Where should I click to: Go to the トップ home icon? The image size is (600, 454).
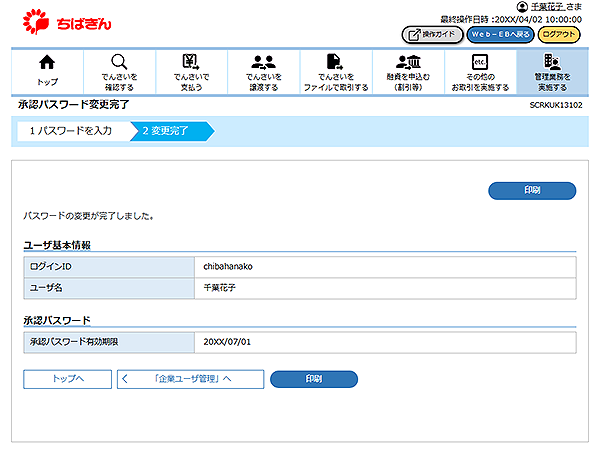pos(47,62)
